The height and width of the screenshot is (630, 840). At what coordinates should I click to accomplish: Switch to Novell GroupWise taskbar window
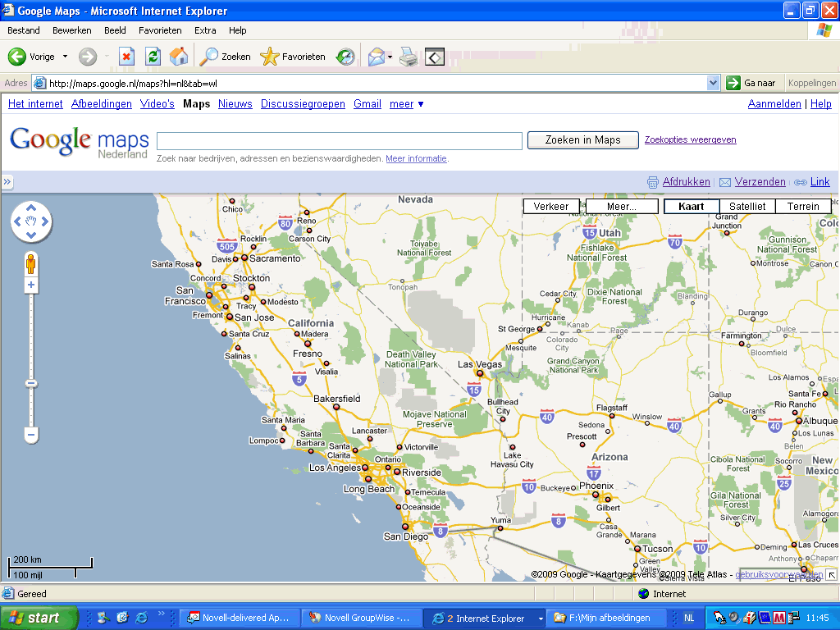point(362,618)
